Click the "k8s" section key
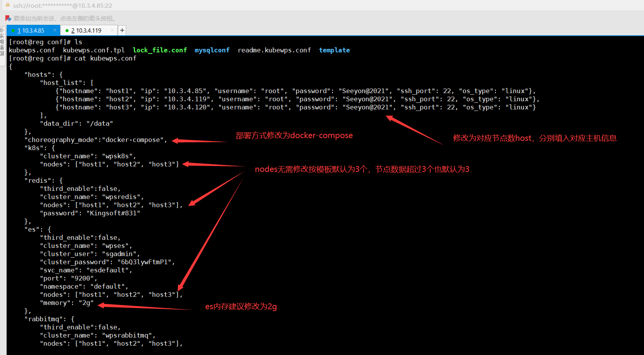The width and height of the screenshot is (644, 355). point(34,148)
